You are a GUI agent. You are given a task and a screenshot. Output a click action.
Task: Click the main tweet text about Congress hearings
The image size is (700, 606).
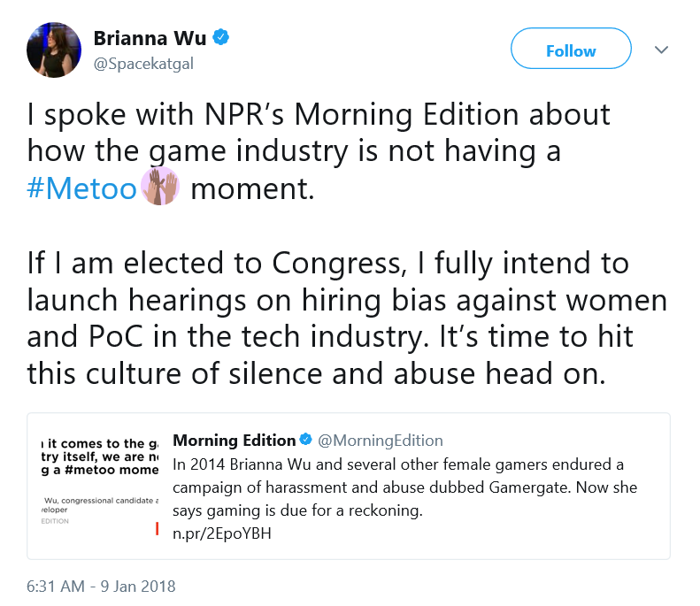pyautogui.click(x=347, y=318)
